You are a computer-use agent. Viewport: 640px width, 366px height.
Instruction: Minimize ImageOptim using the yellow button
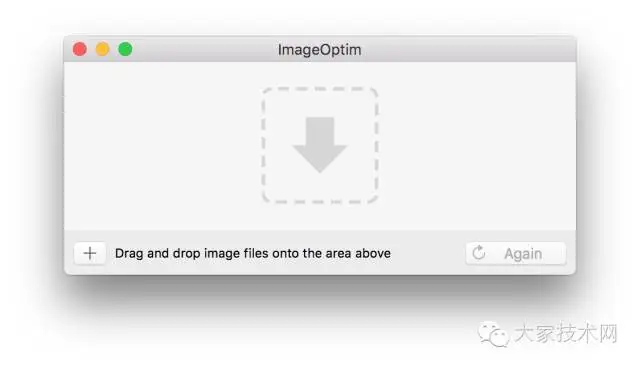coord(102,49)
